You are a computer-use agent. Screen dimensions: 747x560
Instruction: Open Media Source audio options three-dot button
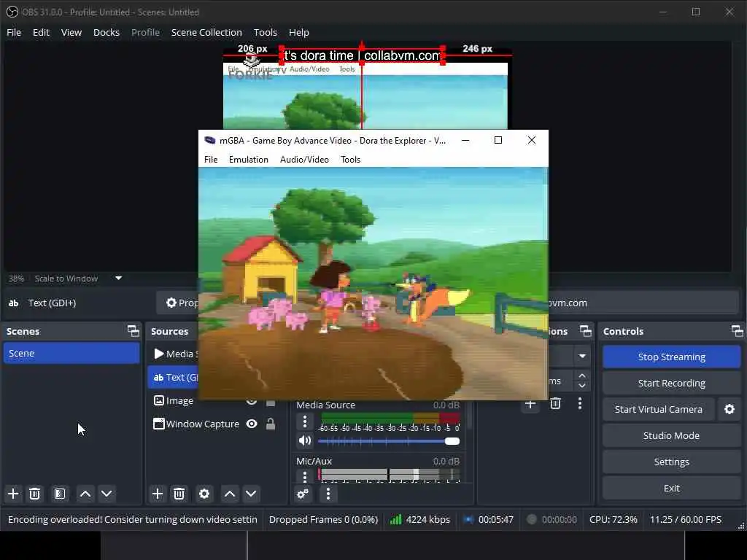click(x=305, y=421)
